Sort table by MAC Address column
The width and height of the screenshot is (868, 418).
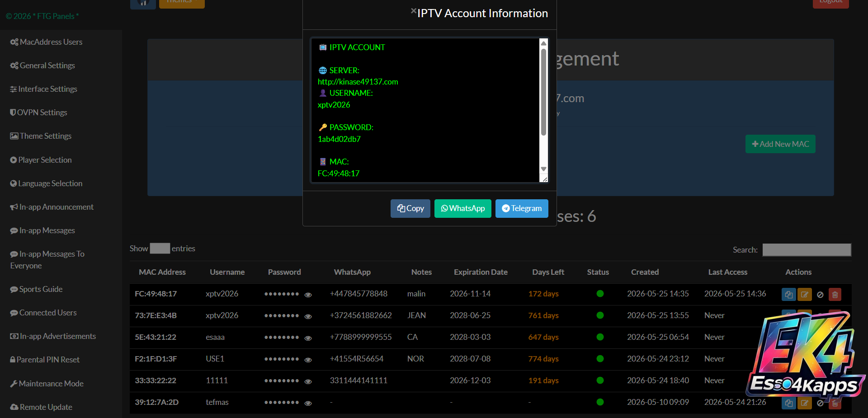click(162, 272)
